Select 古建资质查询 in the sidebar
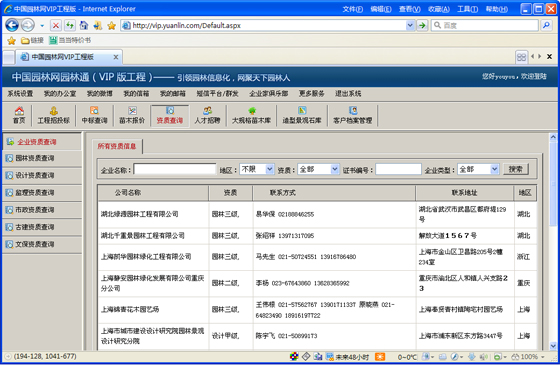This screenshot has height=365, width=560. 42,227
